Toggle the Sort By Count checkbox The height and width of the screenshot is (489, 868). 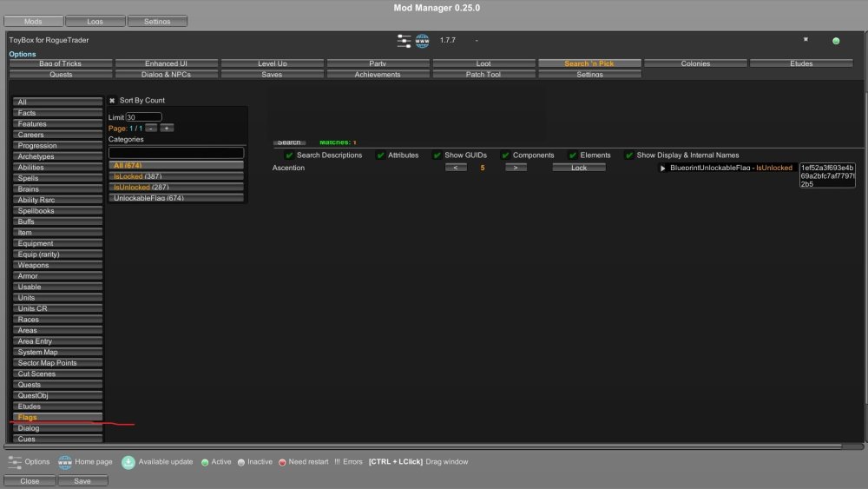point(112,101)
